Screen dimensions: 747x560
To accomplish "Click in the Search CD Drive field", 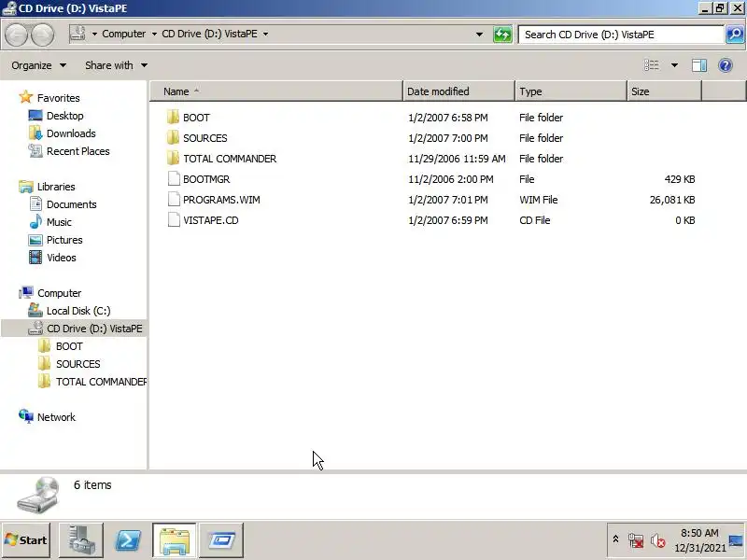I will click(x=621, y=35).
